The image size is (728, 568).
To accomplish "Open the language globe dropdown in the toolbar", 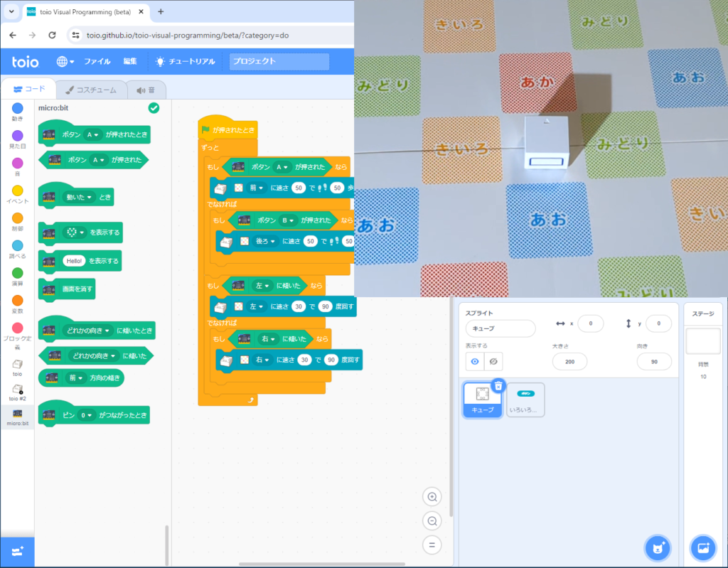I will (x=63, y=62).
